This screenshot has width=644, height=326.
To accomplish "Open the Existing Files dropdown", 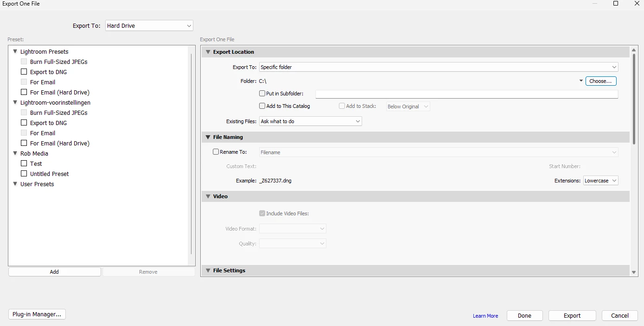I will (311, 121).
